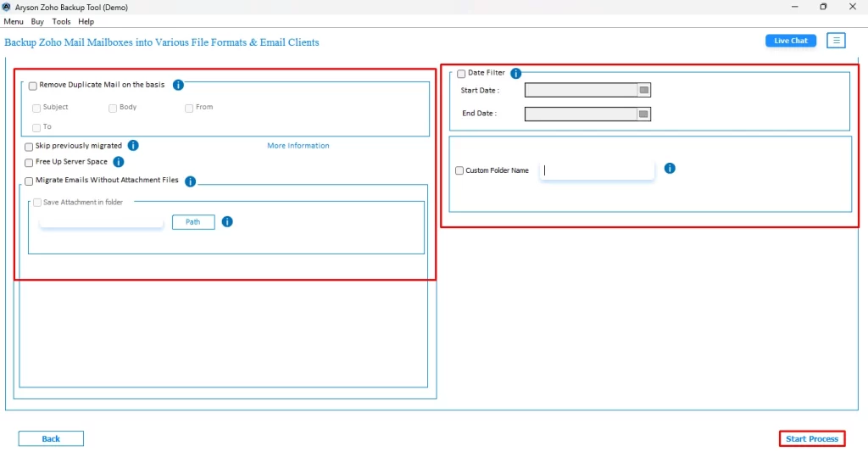
Task: Restore down the application window
Action: (823, 7)
